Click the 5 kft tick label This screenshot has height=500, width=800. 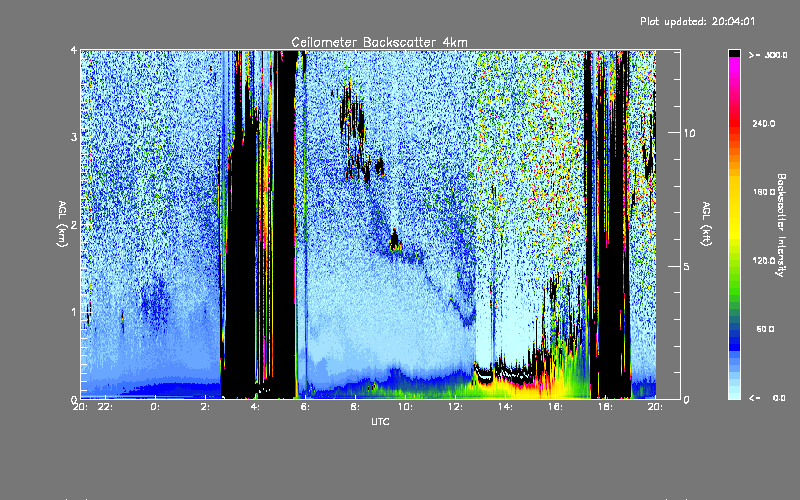(687, 267)
